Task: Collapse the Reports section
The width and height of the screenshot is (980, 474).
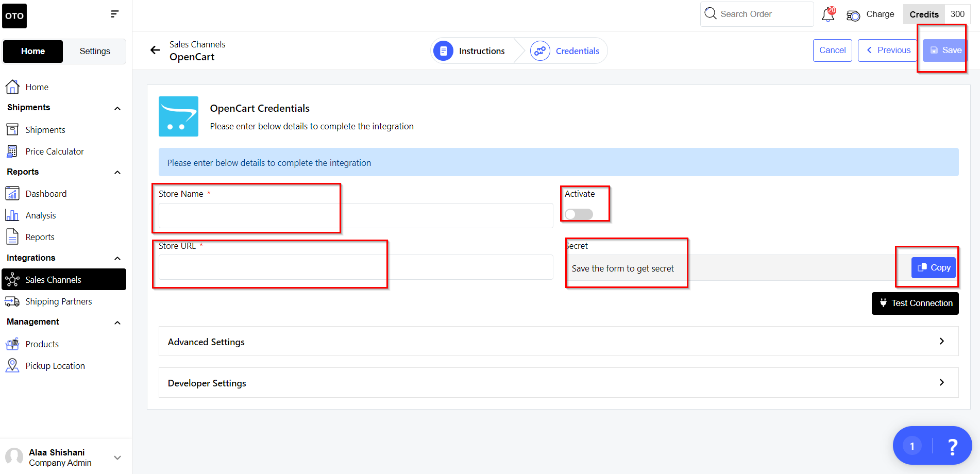Action: [117, 172]
